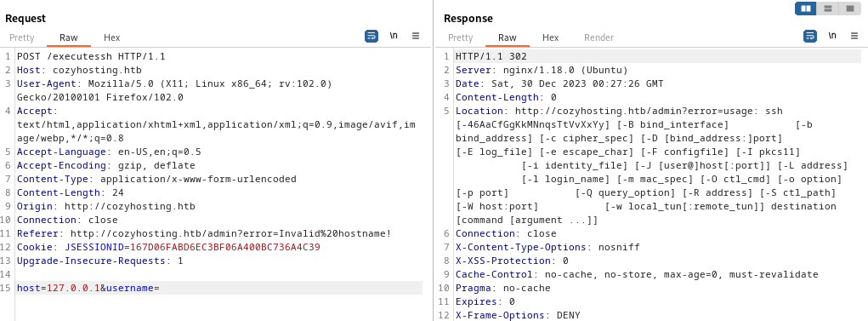
Task: Show non-printable characters in Response panel
Action: click(x=832, y=36)
